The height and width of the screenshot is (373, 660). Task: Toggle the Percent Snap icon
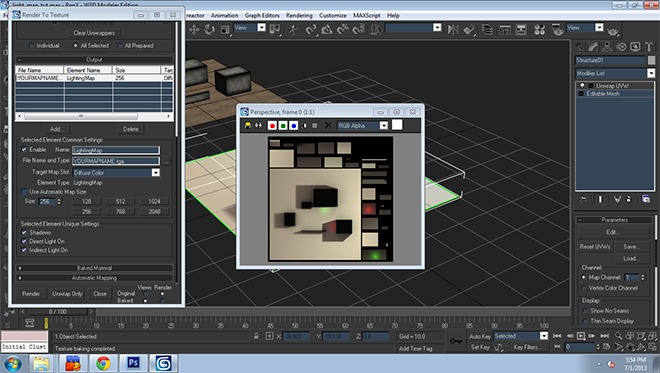(343, 29)
